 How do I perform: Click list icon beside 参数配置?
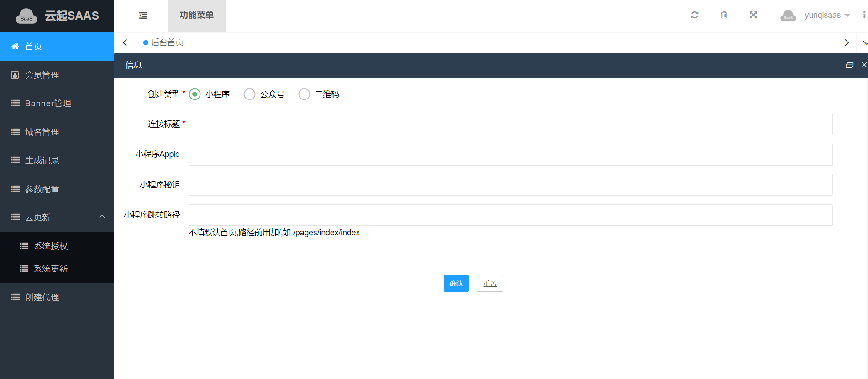16,189
